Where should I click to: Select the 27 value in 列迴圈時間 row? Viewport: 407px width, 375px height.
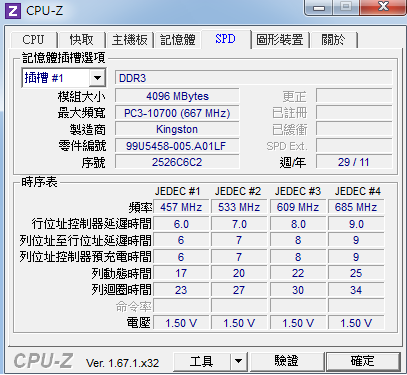coord(239,290)
